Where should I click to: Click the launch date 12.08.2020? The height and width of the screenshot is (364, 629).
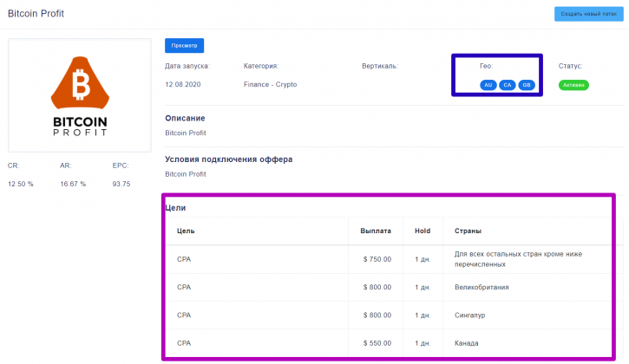click(182, 85)
